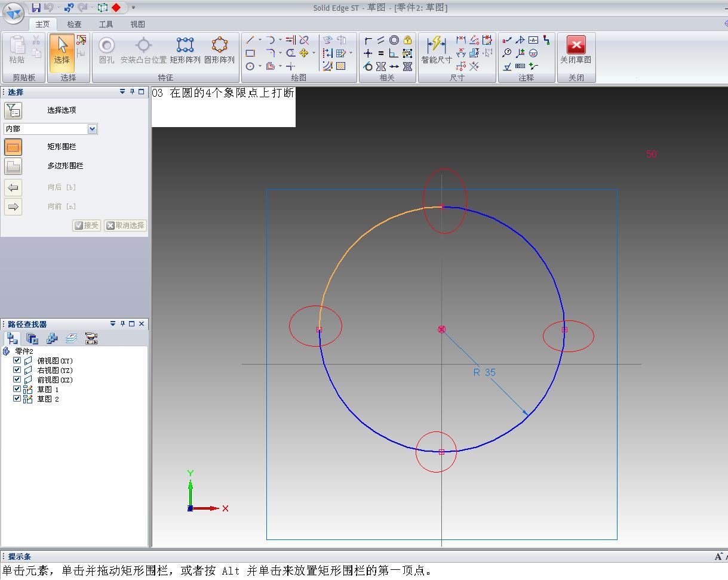The image size is (728, 580).
Task: Click the 向前 forward arrow button
Action: (13, 206)
